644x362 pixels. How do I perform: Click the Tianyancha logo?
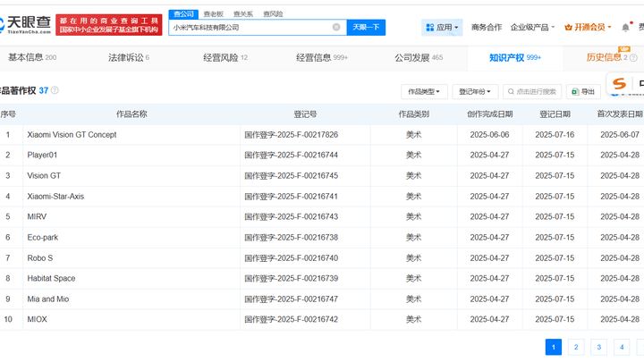(25, 25)
